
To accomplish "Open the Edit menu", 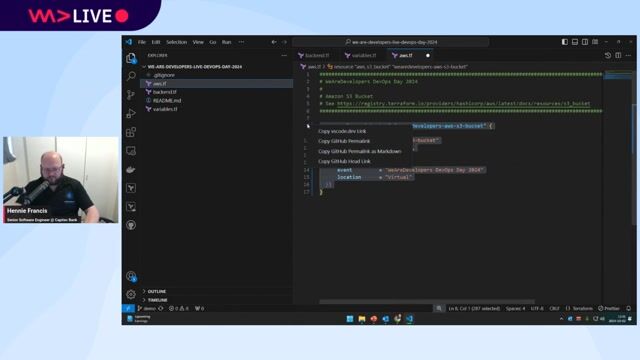I will point(156,42).
